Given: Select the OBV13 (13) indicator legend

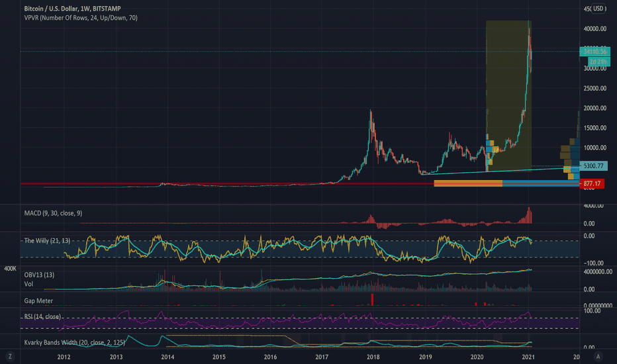Looking at the screenshot, I should click(39, 275).
